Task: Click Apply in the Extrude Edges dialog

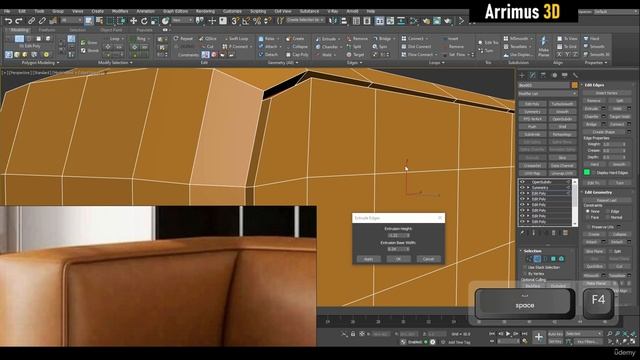Action: pos(368,259)
